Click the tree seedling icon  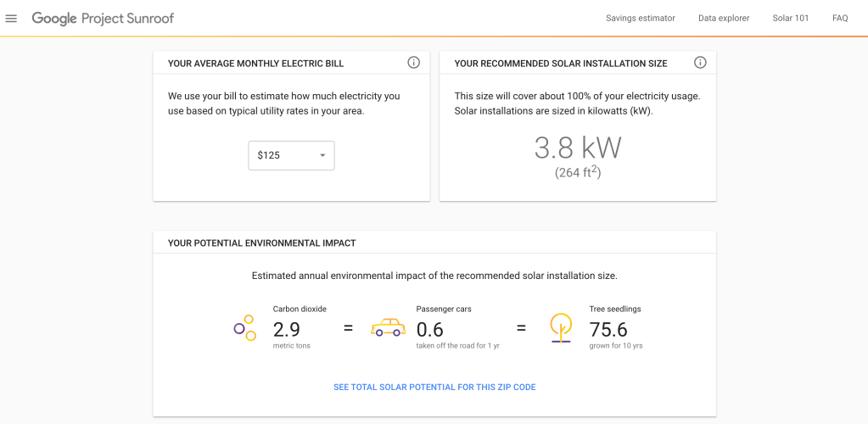(560, 328)
